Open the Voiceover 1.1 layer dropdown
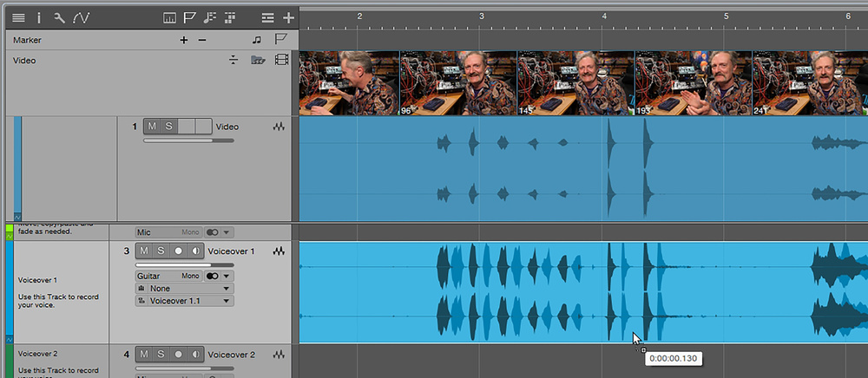This screenshot has width=868, height=378. [184, 301]
